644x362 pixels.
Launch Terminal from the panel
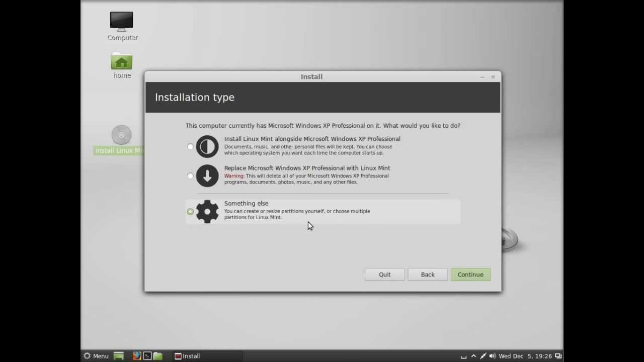tap(147, 356)
